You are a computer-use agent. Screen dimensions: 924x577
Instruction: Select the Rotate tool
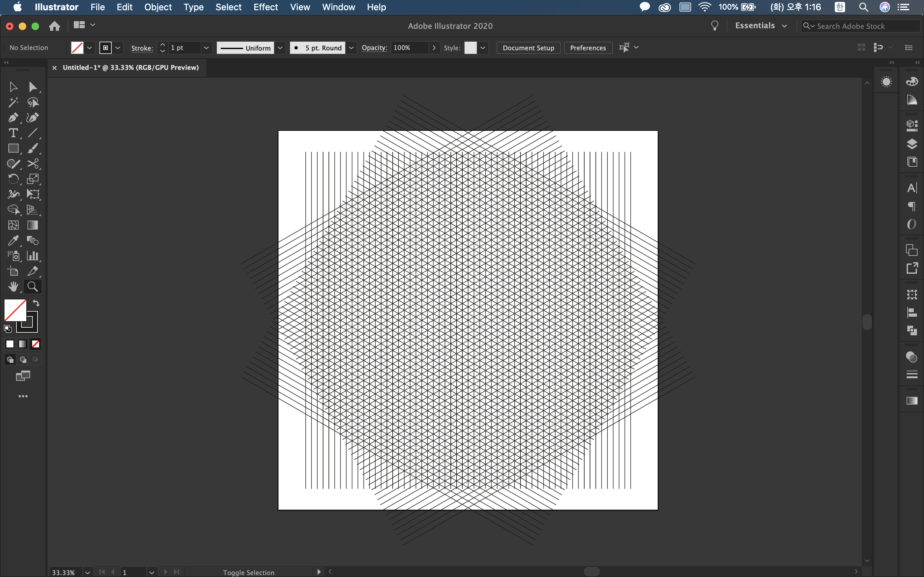click(13, 179)
